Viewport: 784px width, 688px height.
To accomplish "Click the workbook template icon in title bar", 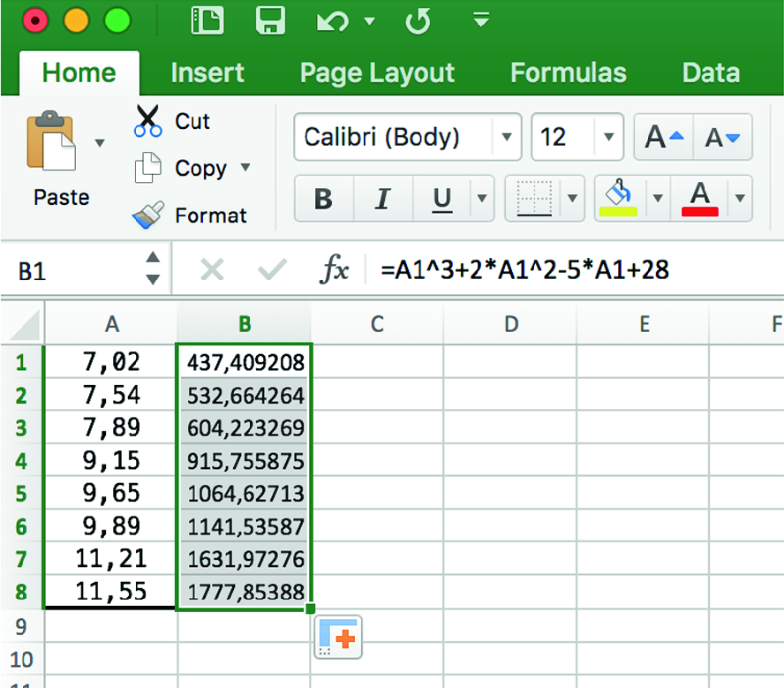I will [207, 21].
